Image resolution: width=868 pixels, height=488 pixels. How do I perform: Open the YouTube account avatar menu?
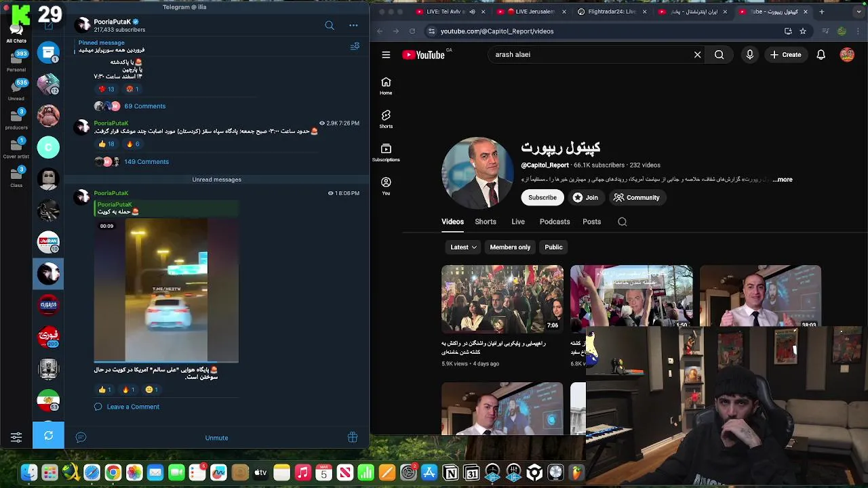click(x=847, y=55)
